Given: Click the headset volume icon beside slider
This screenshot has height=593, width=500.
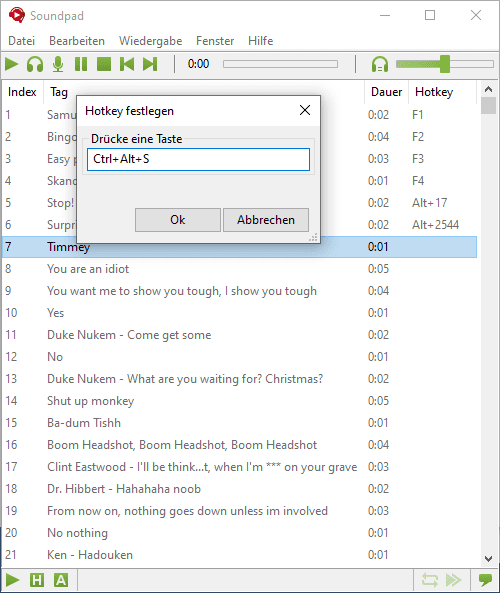Looking at the screenshot, I should click(380, 64).
